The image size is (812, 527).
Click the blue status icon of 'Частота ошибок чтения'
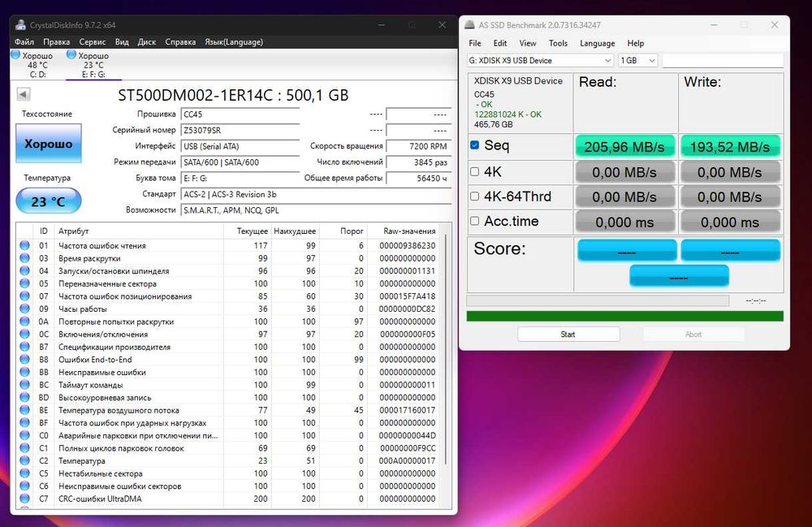point(25,245)
